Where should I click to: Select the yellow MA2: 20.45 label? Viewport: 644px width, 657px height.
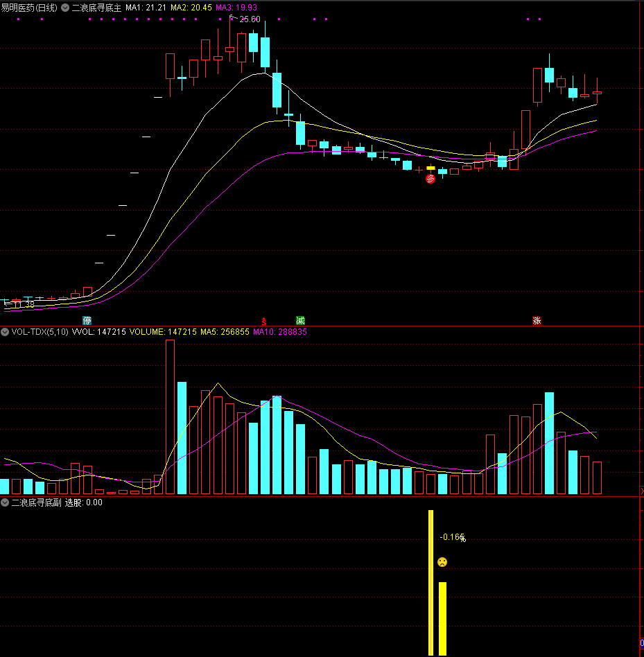[x=191, y=8]
